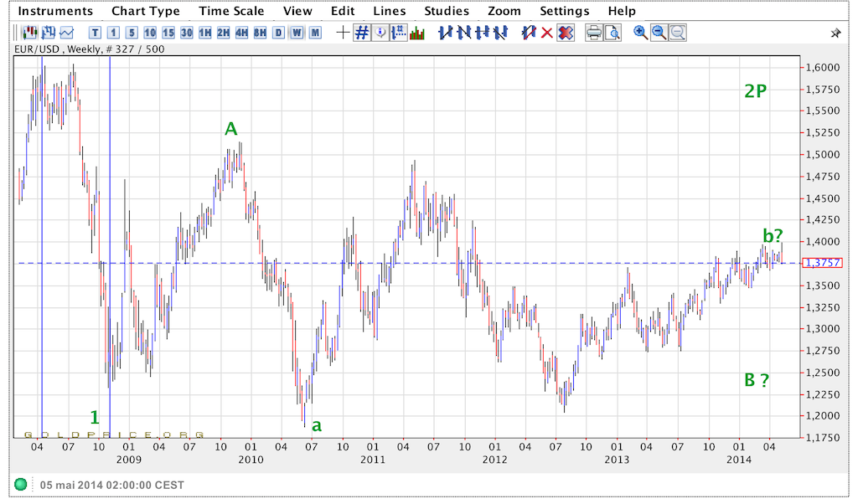Click the green connection status indicator
This screenshot has height=504, width=858.
(21, 484)
